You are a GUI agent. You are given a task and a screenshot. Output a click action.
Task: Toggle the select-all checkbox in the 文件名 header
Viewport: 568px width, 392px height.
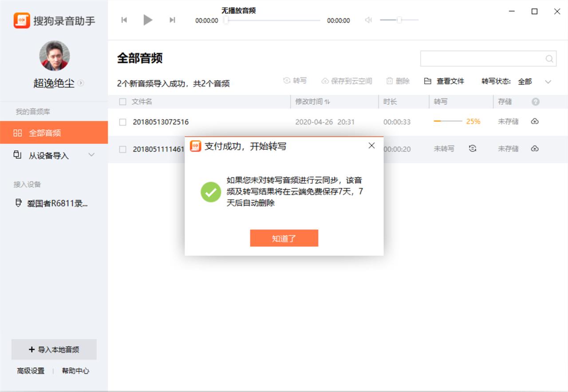[x=122, y=102]
